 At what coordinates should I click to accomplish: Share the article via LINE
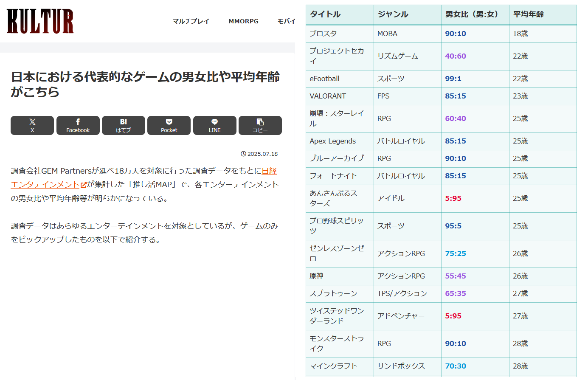[x=215, y=125]
